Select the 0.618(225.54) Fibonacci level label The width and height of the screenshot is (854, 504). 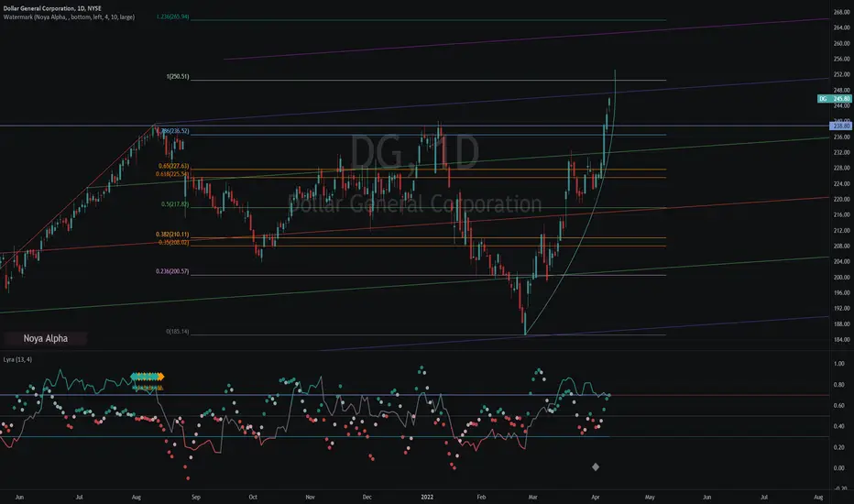click(172, 174)
